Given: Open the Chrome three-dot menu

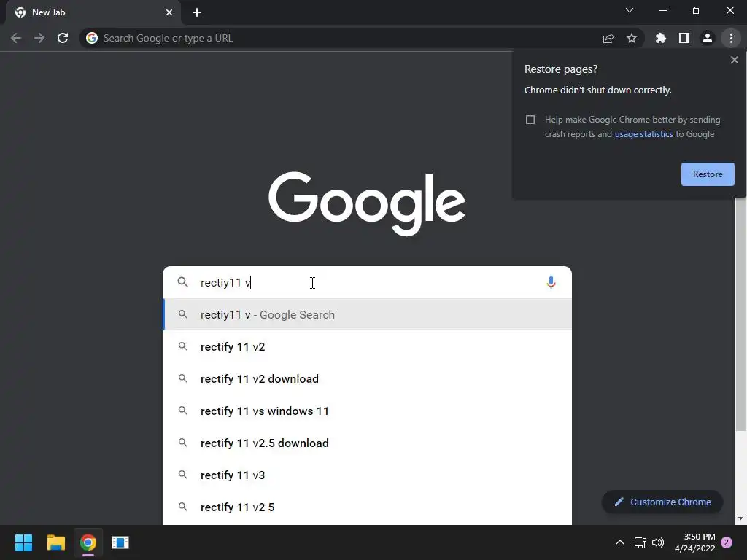Looking at the screenshot, I should pos(731,38).
